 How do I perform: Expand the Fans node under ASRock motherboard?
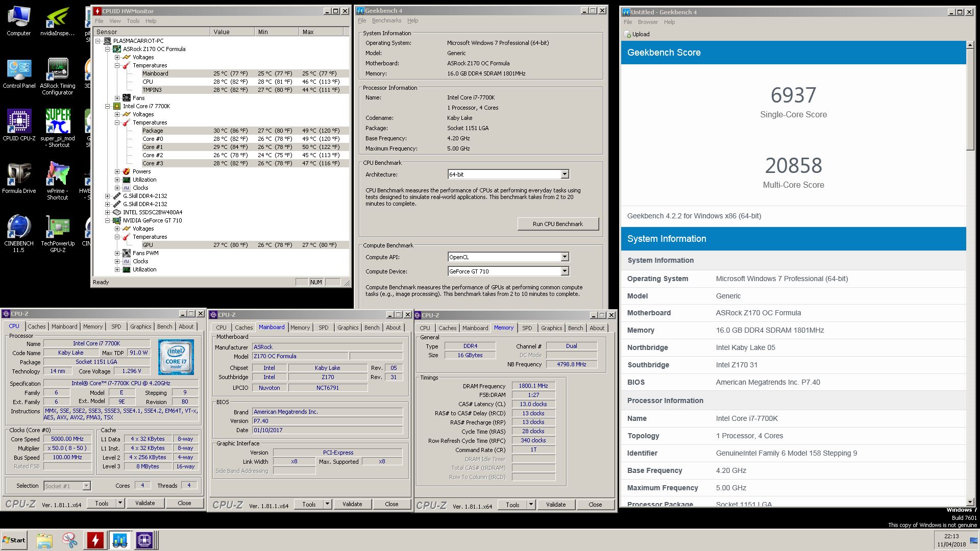tap(117, 98)
